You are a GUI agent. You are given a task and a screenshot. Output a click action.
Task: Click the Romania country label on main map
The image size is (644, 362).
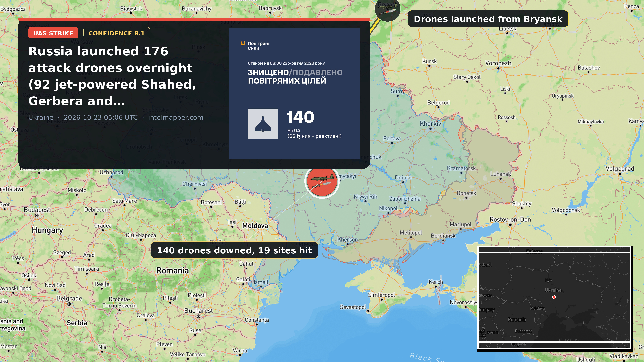point(173,270)
